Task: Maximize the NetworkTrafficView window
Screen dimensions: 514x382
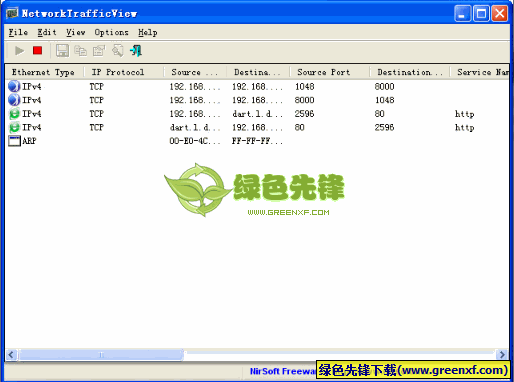Action: click(481, 14)
